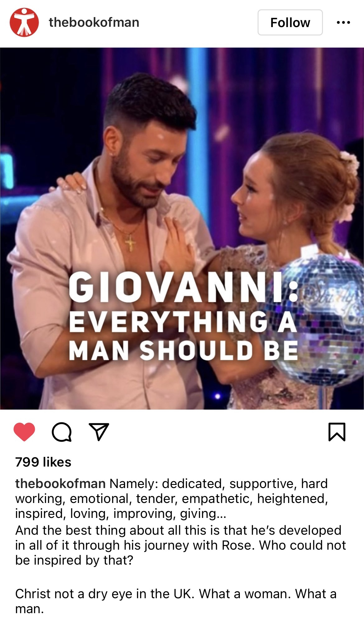Screen dimensions: 364x620
Task: Tap the GIOVANNI: headline on image
Action: (x=183, y=287)
